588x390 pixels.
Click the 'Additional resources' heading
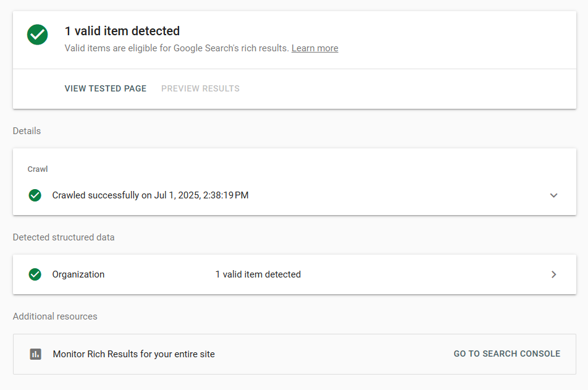pos(55,316)
